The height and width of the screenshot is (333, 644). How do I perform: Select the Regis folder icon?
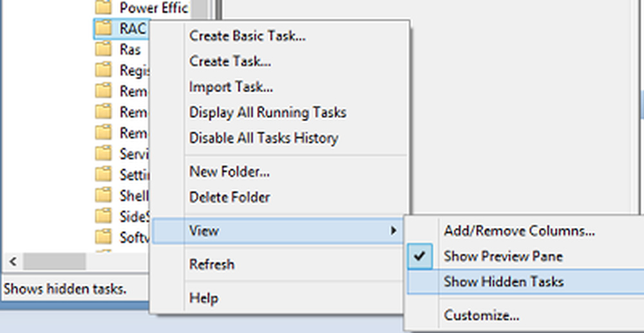coord(103,70)
